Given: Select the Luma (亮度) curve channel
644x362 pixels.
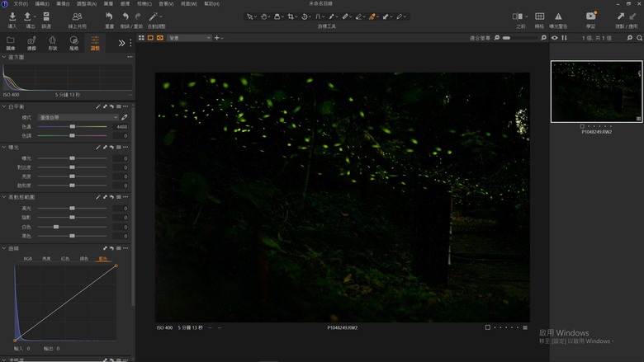Looking at the screenshot, I should pyautogui.click(x=46, y=259).
